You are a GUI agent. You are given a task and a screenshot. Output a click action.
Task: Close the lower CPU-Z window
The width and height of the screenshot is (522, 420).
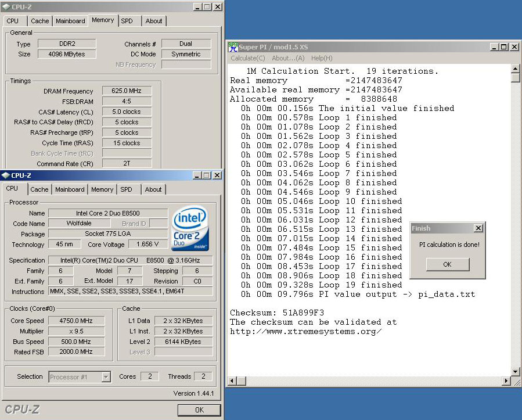pyautogui.click(x=217, y=175)
